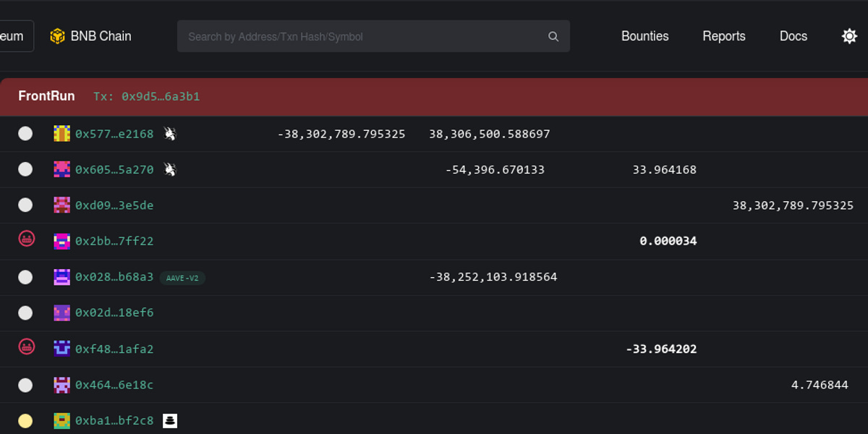Click the identicon avatar for 0x464…6e18c
868x434 pixels.
62,385
